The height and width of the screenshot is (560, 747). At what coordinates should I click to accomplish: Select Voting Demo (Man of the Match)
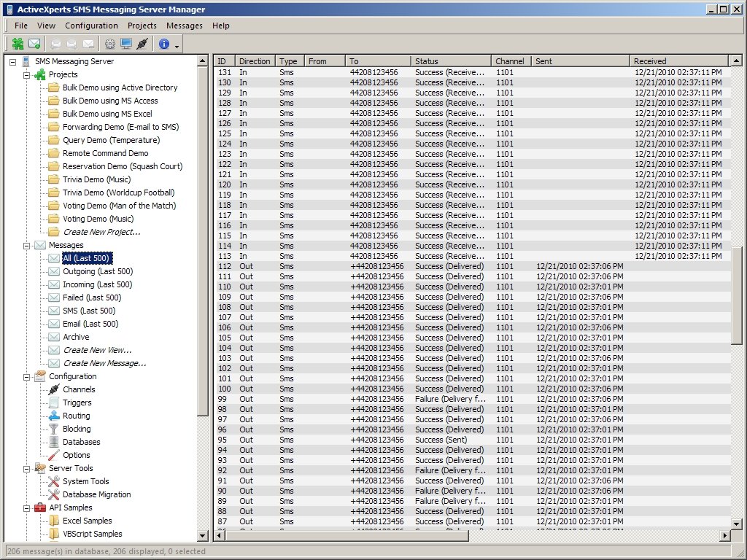[x=120, y=206]
